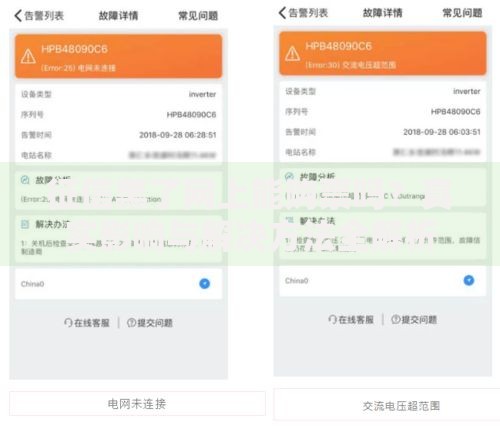
Task: Open 在线客服 in left screen
Action: point(87,323)
